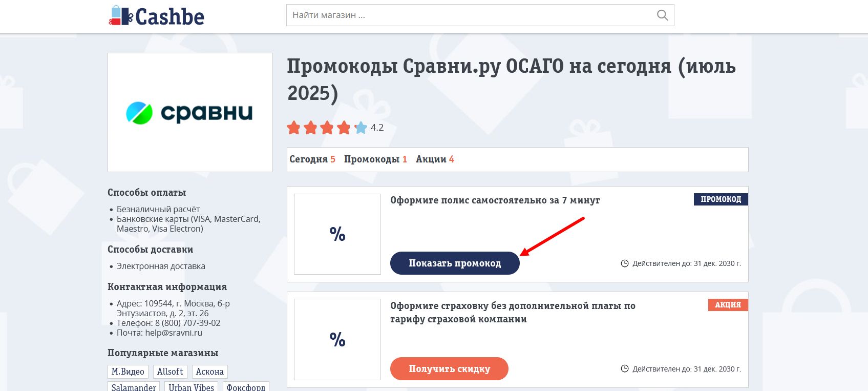The image size is (868, 391).
Task: Click the email 'help@sravni.ru'
Action: click(174, 333)
